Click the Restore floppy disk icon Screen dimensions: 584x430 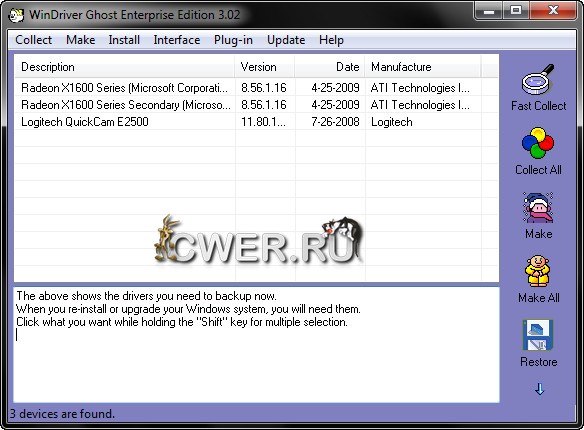point(538,335)
